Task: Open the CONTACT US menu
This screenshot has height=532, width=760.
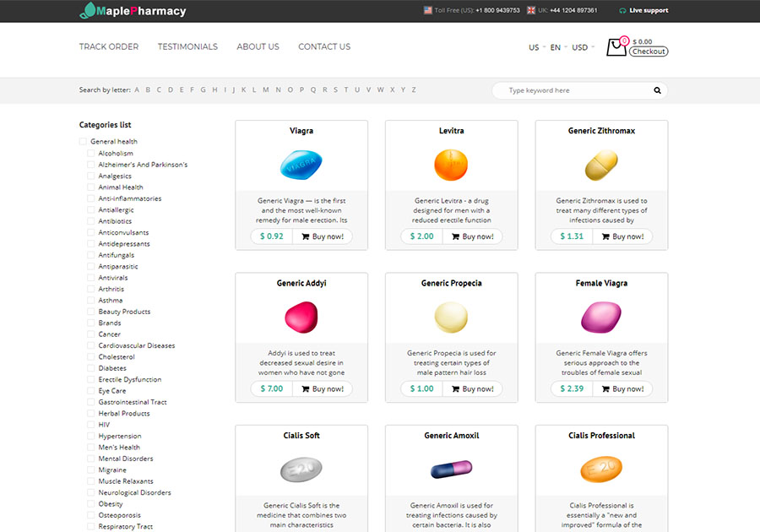Action: tap(324, 46)
